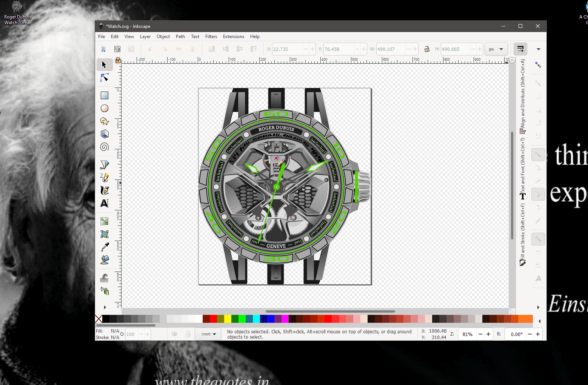Screen dimensions: 588x385
Task: Select the Pencil freehand tool
Action: (105, 178)
